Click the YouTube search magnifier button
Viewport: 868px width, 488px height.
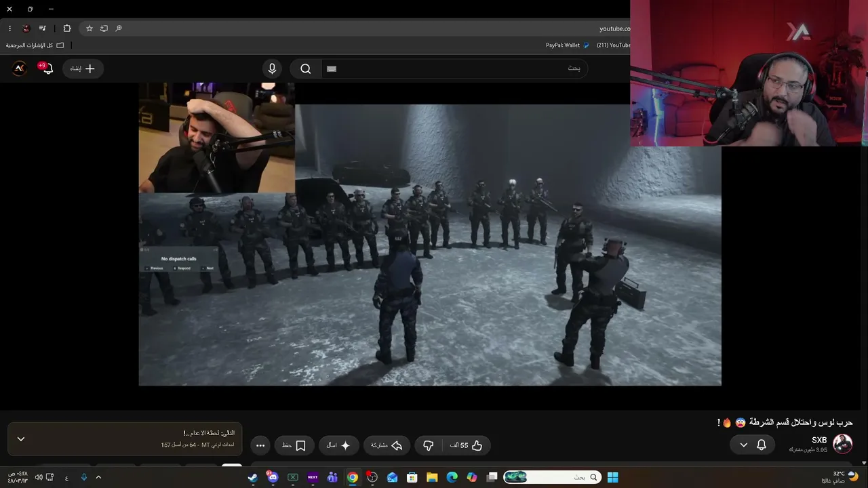pyautogui.click(x=306, y=68)
